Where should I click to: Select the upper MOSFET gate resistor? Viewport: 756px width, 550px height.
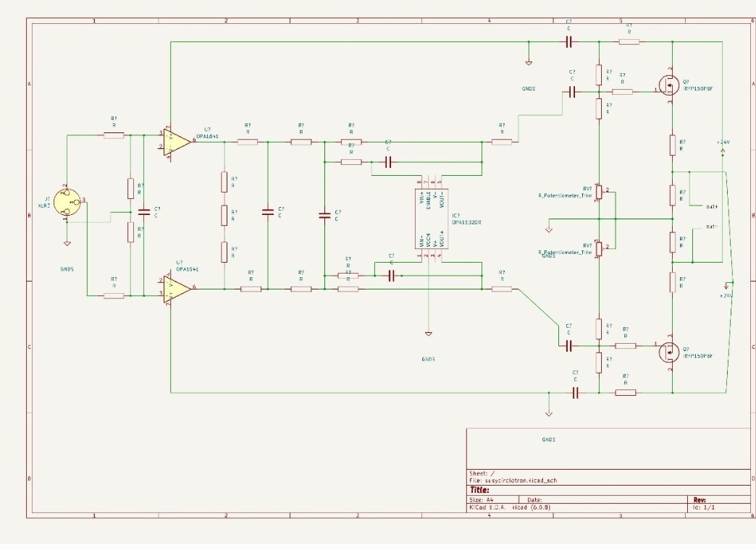(x=623, y=92)
